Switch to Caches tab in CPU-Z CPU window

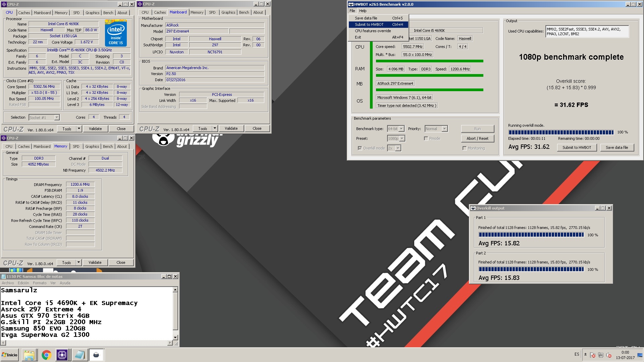(24, 13)
